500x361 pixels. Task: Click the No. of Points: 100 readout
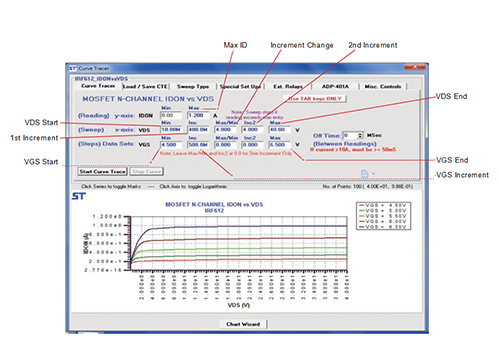click(367, 186)
